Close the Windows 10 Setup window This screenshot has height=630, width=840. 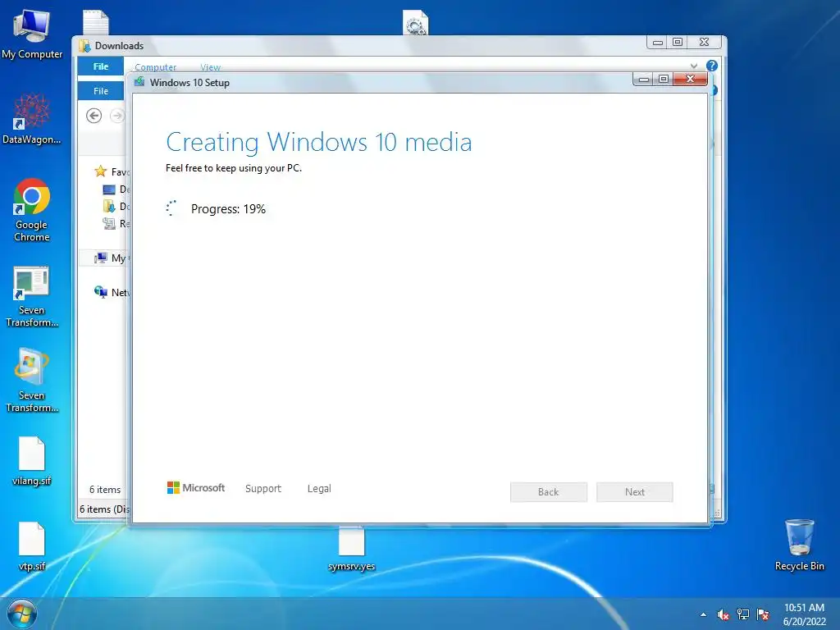click(690, 80)
